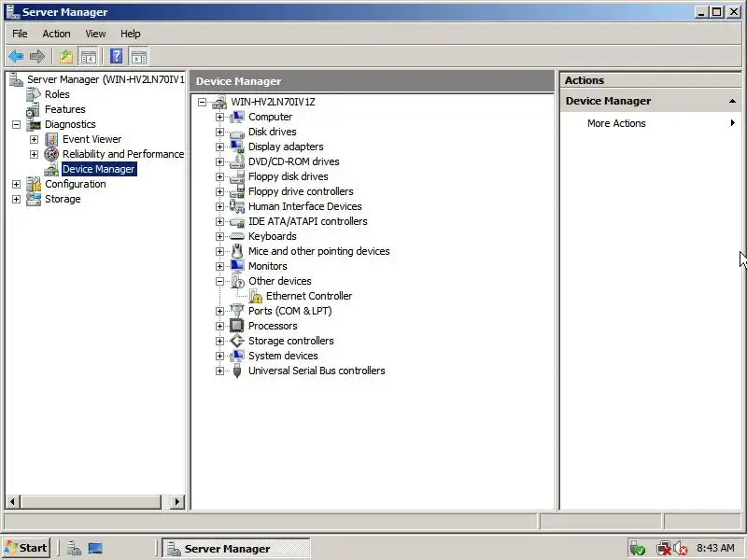The height and width of the screenshot is (560, 747).
Task: Click the console tree horizontal scrollbar thumb
Action: click(x=91, y=501)
